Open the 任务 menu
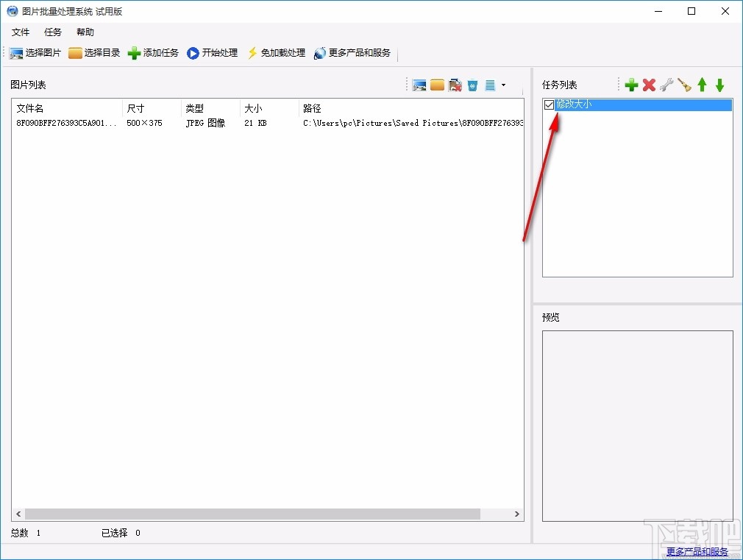Viewport: 743px width, 560px height. 51,32
